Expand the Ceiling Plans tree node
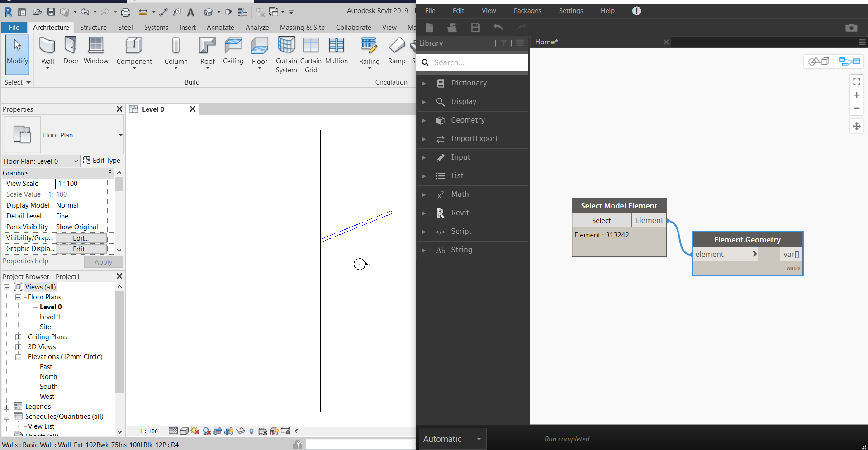 pyautogui.click(x=19, y=337)
